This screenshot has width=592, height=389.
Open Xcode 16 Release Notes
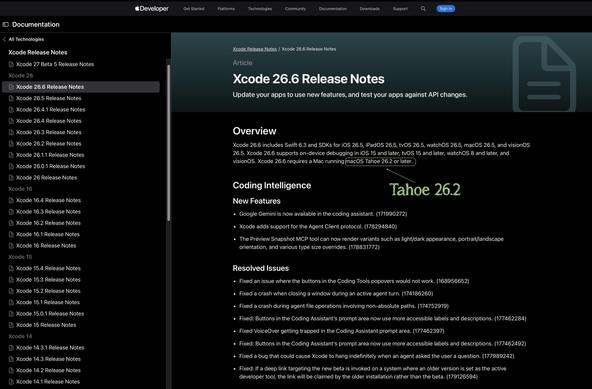coord(46,245)
